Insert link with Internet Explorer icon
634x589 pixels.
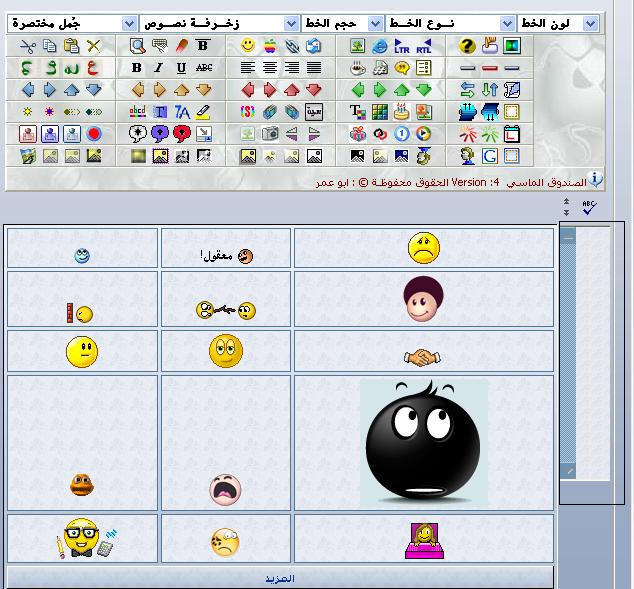[380, 45]
